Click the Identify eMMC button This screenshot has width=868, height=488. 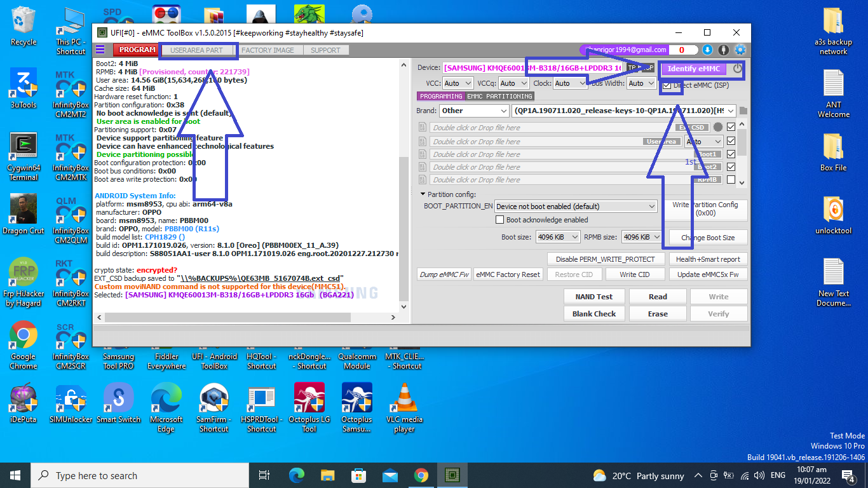tap(694, 69)
